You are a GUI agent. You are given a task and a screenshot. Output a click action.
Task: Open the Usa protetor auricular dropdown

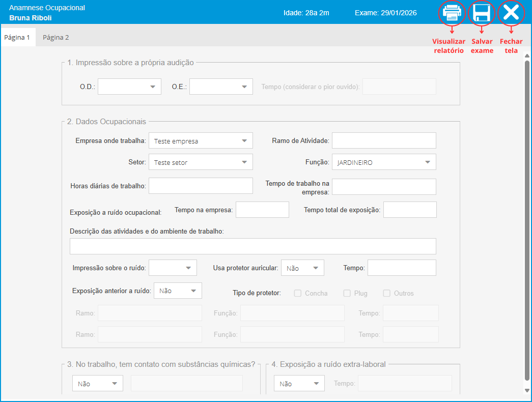(x=302, y=268)
